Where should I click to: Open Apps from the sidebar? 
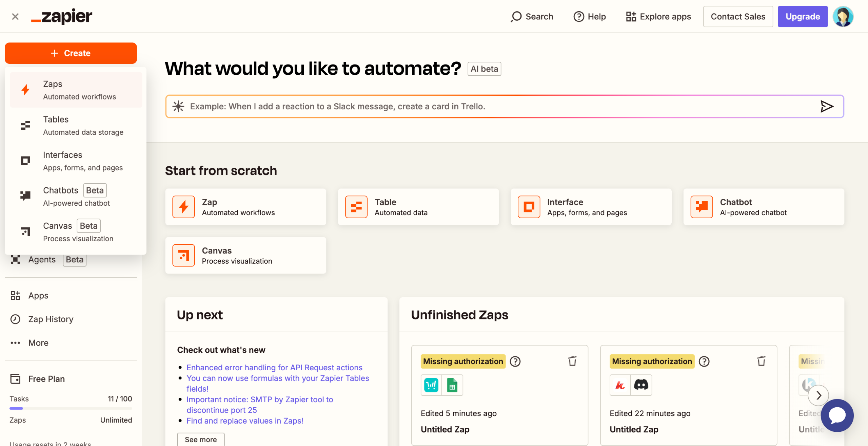tap(38, 295)
